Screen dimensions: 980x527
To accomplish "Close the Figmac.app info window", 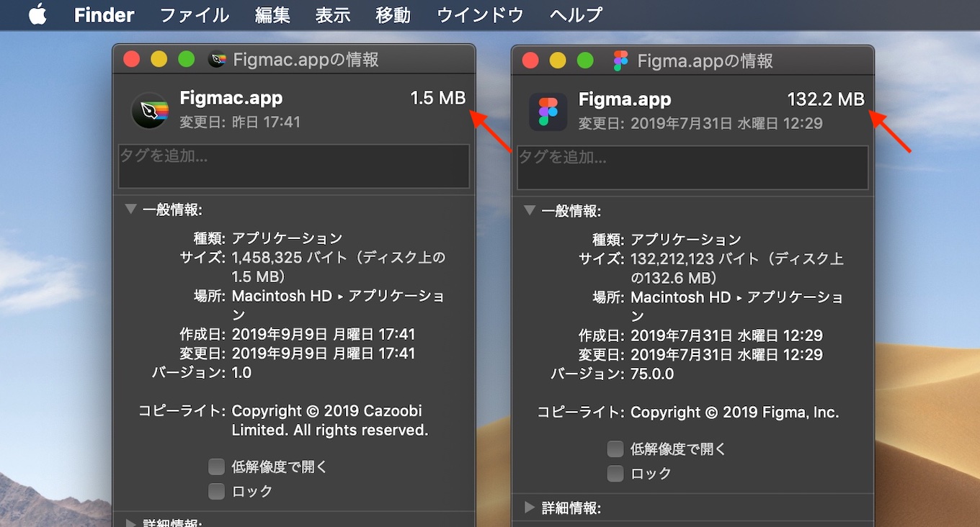I will [x=131, y=60].
